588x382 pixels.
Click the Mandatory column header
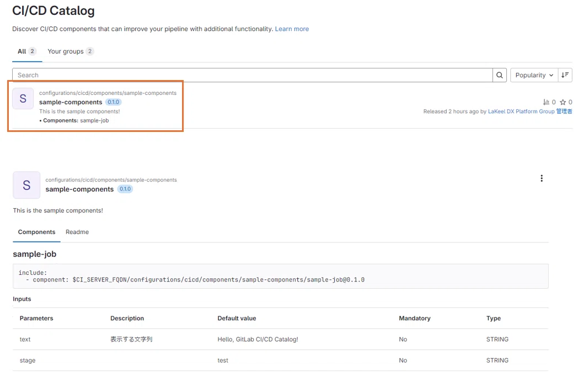(x=414, y=318)
